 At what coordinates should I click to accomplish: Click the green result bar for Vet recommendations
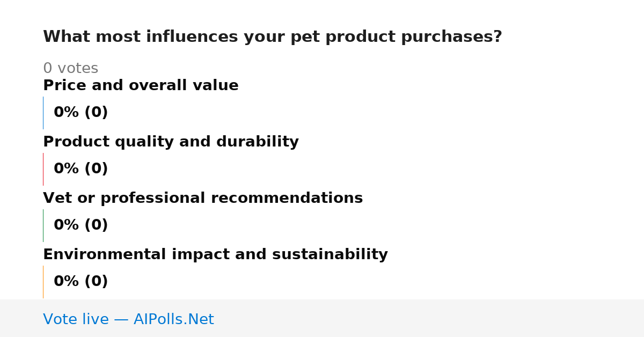[x=43, y=225]
